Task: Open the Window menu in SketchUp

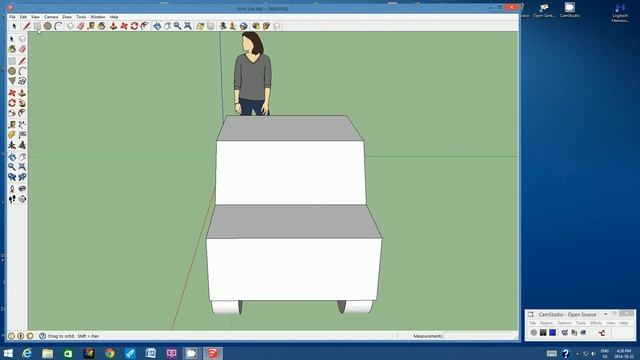Action: (98, 17)
